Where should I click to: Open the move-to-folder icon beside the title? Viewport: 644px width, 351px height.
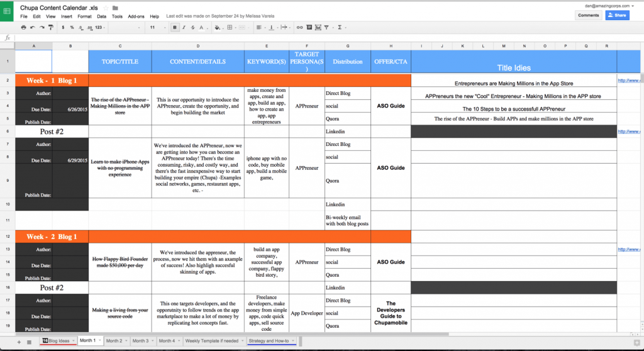[116, 8]
